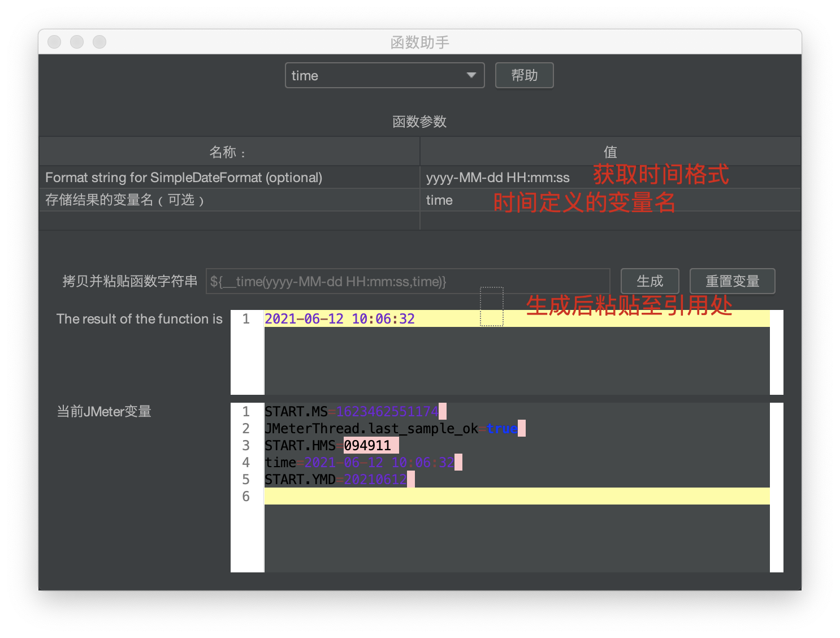Minimize the 函数助手 window

click(77, 41)
